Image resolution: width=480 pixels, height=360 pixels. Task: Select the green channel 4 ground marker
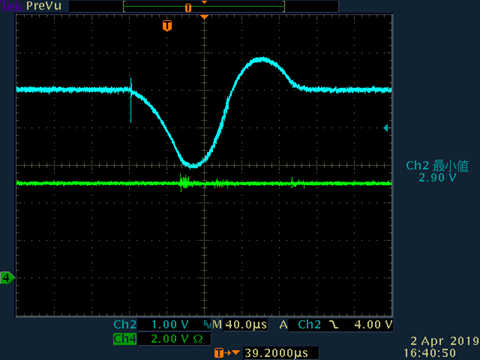(x=7, y=278)
